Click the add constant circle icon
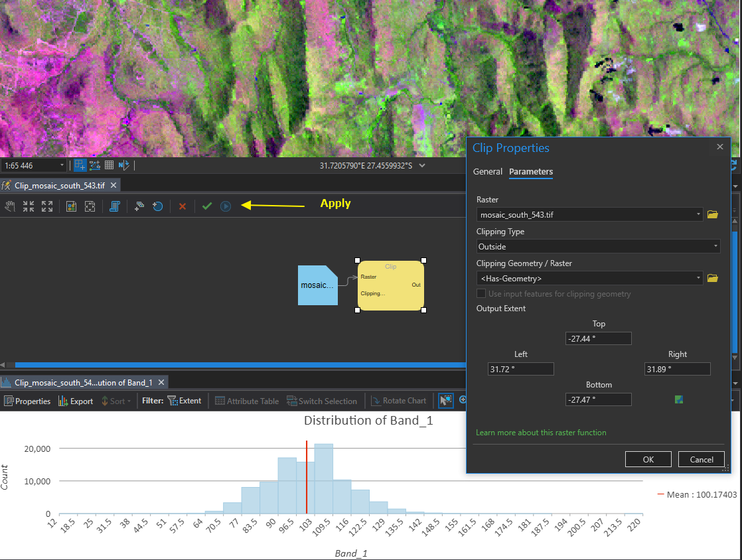This screenshot has width=742, height=560. [157, 206]
